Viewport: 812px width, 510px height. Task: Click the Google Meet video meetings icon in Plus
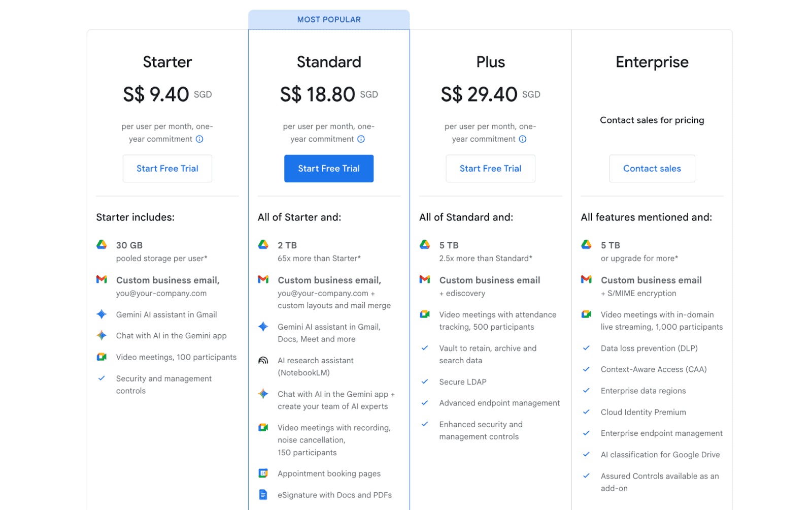click(x=425, y=314)
